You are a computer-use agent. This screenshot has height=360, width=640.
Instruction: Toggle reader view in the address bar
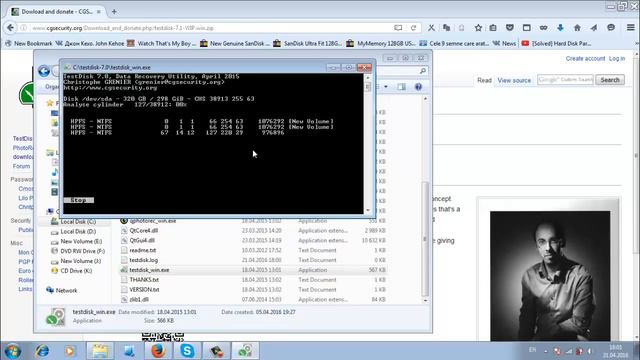[x=398, y=28]
